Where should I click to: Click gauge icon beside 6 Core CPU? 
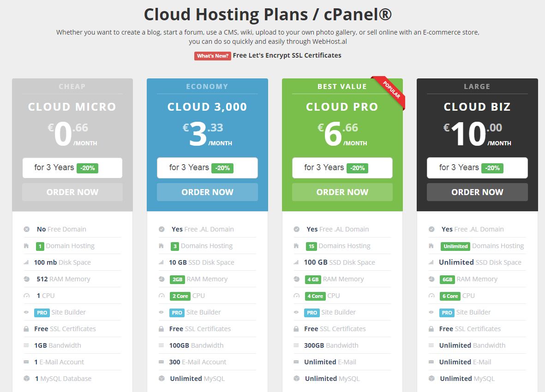pos(431,296)
